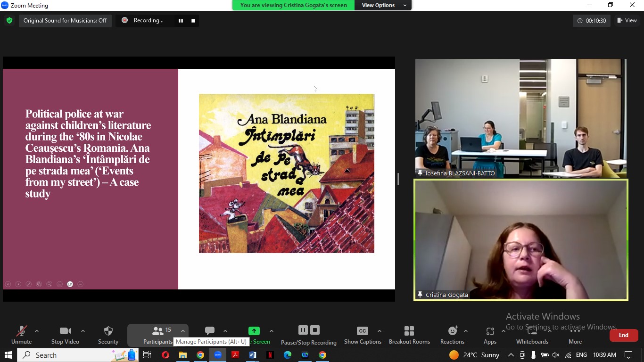Switch ENG input language
The height and width of the screenshot is (362, 644).
point(581,355)
